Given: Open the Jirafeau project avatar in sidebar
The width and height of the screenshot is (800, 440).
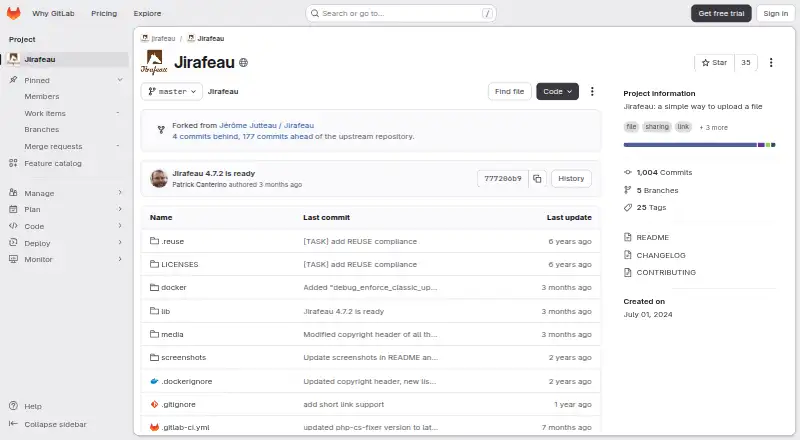Looking at the screenshot, I should [x=14, y=59].
